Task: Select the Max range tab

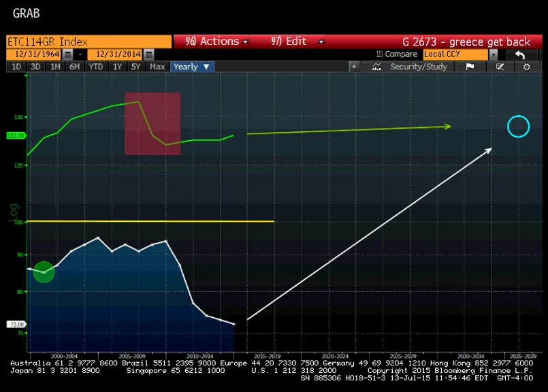Action: tap(157, 67)
